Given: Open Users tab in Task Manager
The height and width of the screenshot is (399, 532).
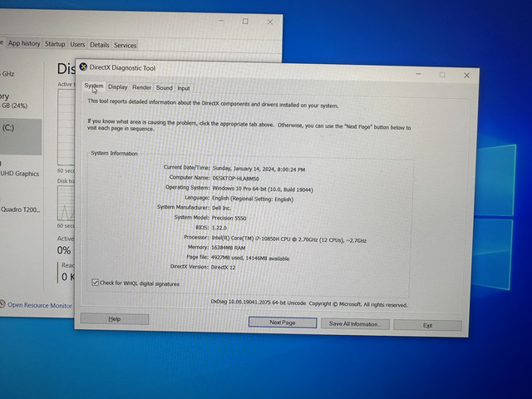Looking at the screenshot, I should point(77,44).
